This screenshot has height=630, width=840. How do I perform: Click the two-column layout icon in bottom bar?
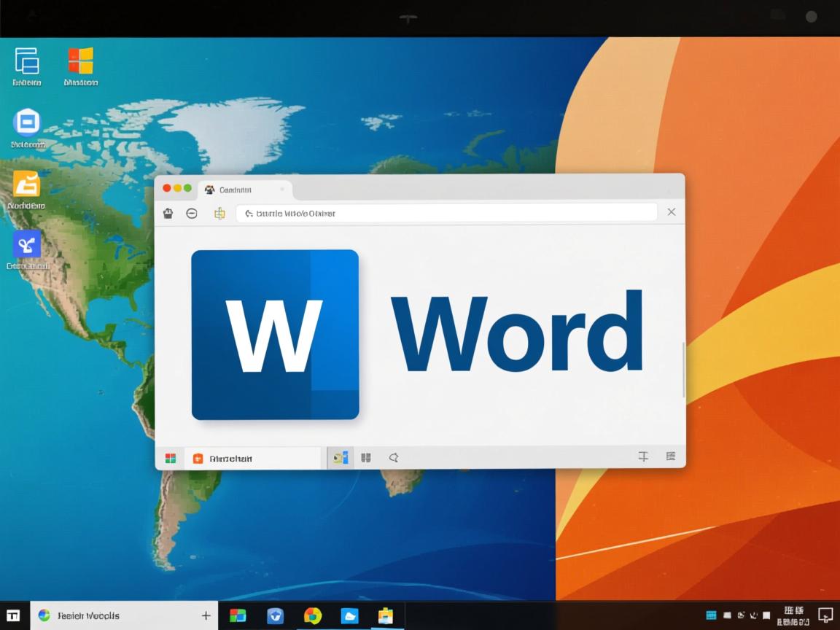366,458
